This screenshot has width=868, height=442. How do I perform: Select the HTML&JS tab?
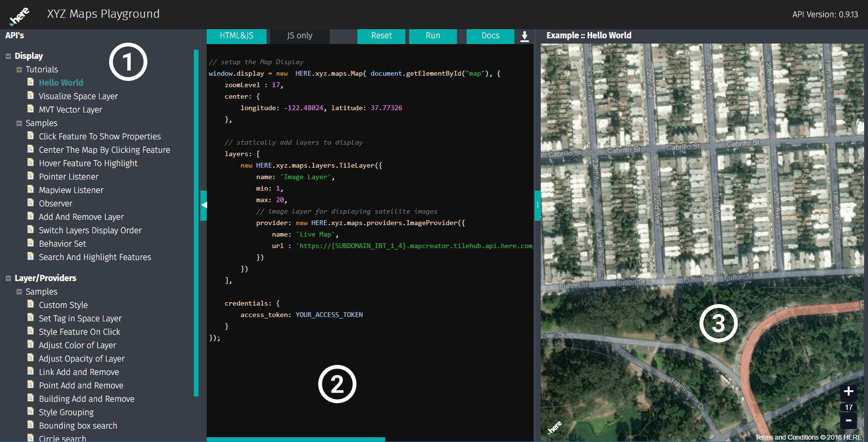(236, 36)
